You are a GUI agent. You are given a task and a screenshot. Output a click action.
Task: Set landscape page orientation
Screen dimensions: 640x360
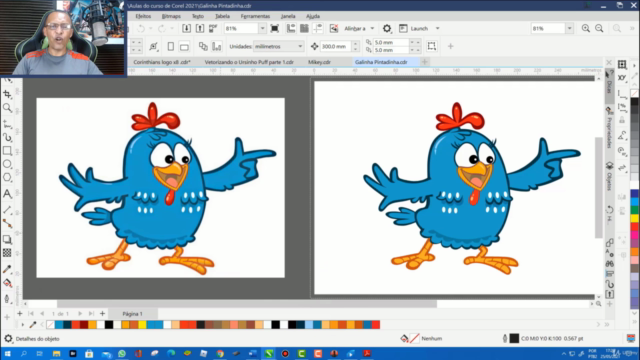coord(184,47)
